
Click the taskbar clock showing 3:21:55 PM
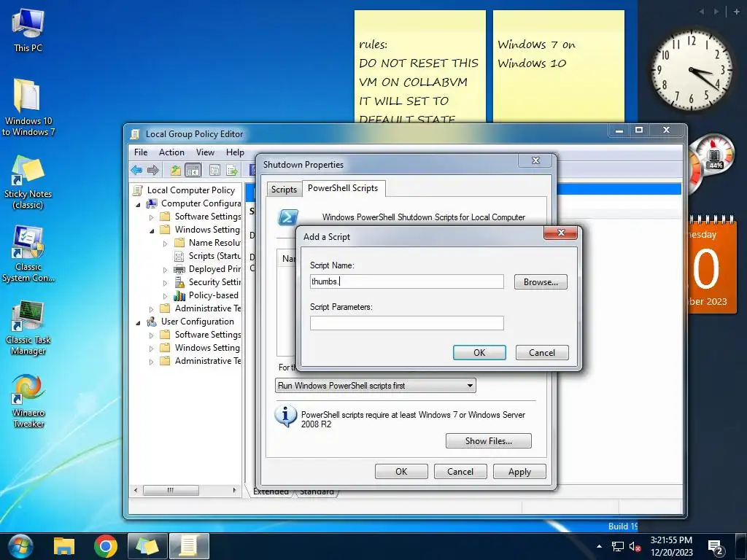click(671, 546)
